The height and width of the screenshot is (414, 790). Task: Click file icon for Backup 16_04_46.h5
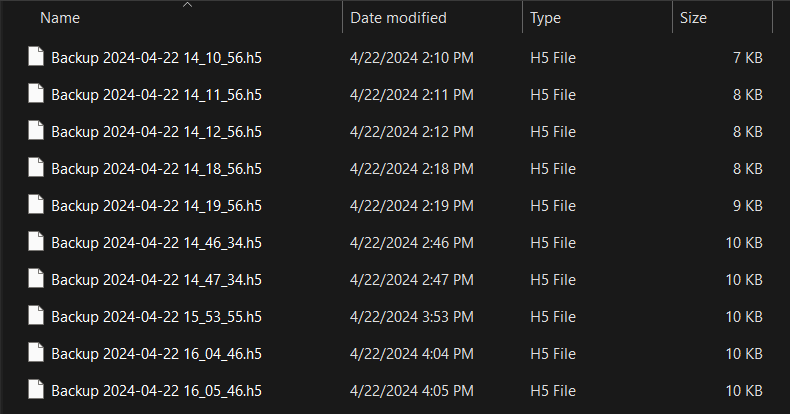click(x=37, y=352)
